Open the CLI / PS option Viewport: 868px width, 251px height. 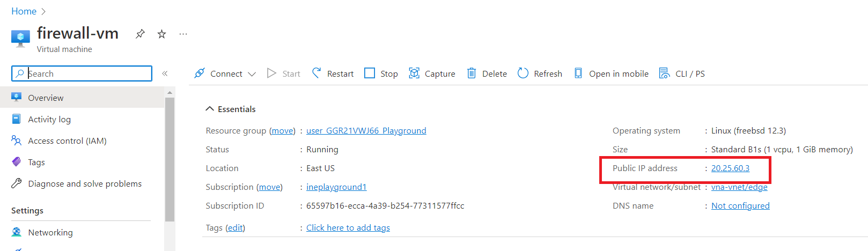[682, 73]
